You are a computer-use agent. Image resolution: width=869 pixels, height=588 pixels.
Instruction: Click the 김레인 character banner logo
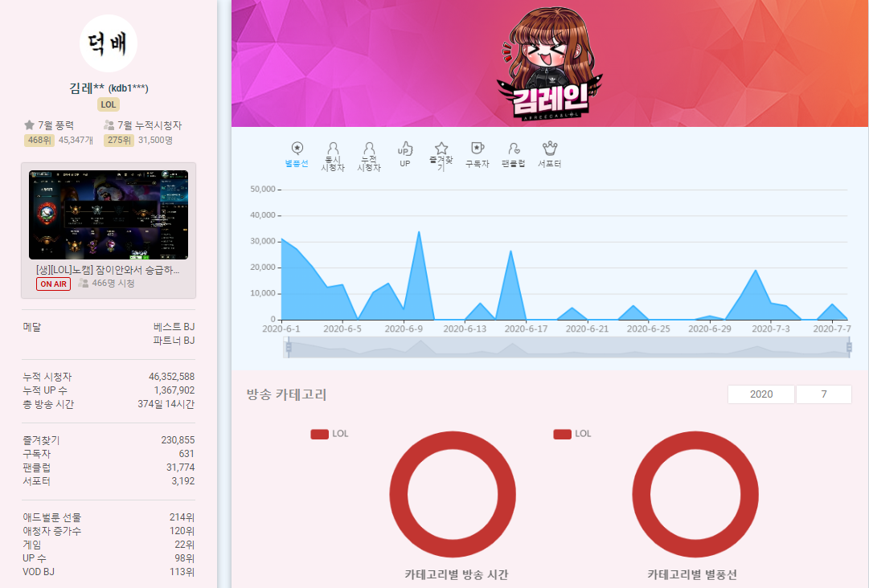[x=551, y=63]
